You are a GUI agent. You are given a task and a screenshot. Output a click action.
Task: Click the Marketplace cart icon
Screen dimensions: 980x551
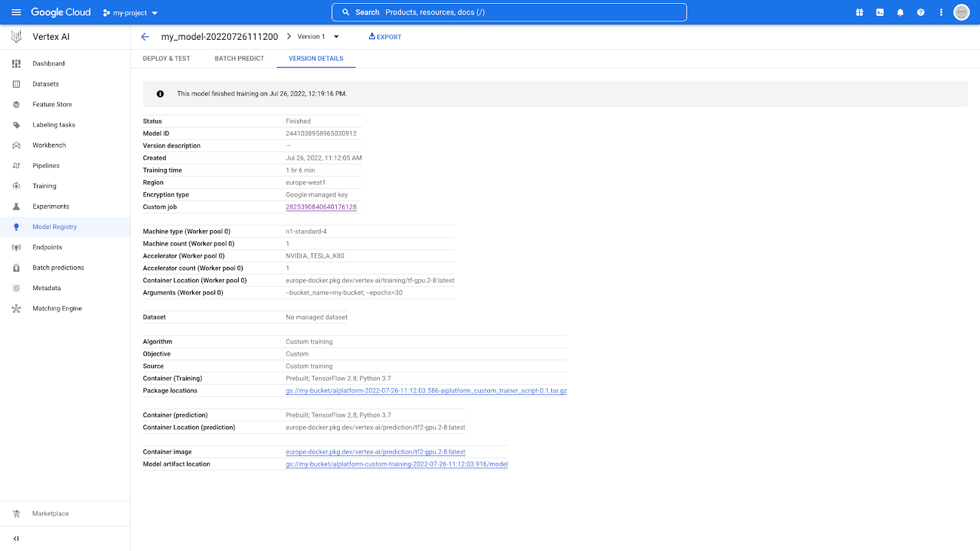[17, 514]
